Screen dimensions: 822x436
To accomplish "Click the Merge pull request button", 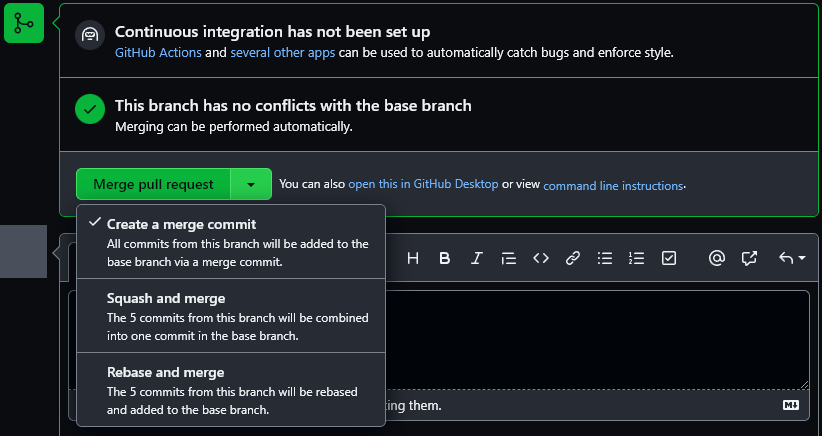I will tap(153, 184).
